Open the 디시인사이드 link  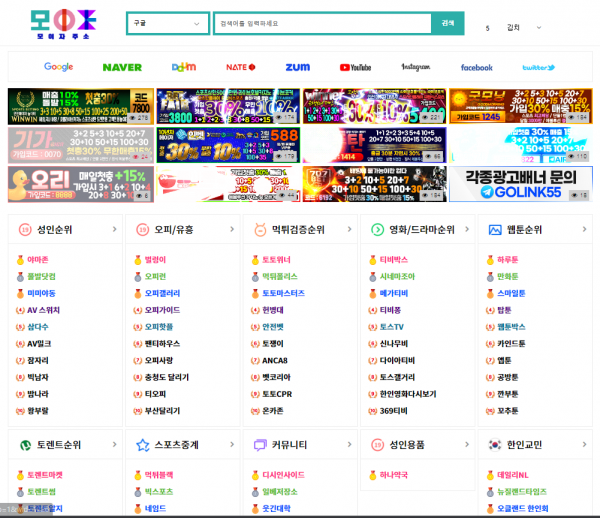(x=283, y=476)
